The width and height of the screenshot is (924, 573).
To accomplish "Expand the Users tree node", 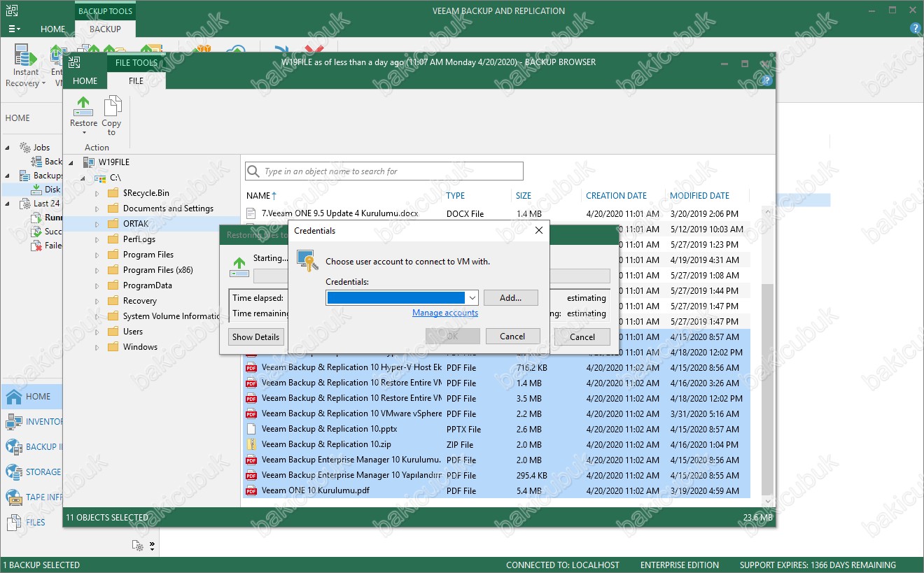I will coord(97,332).
